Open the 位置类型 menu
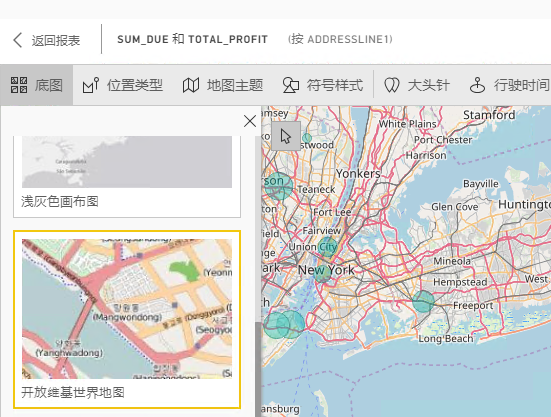Viewport: 551px width, 417px height. [123, 85]
